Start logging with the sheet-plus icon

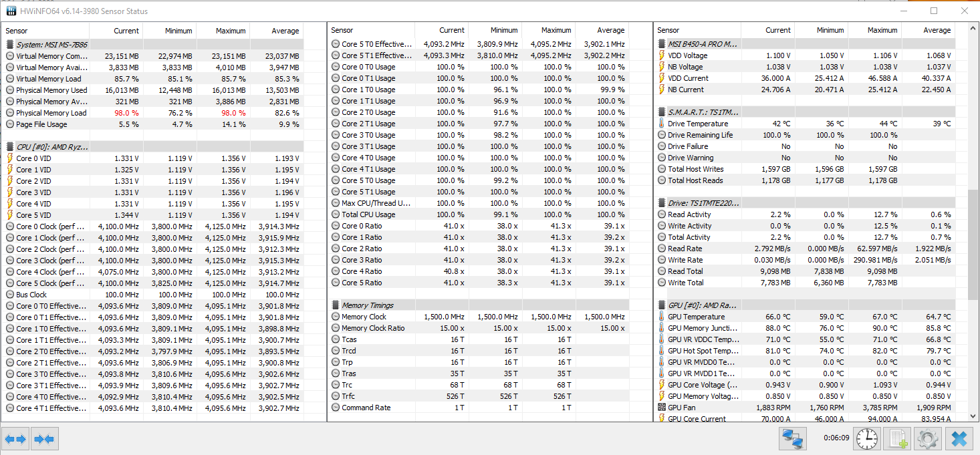click(897, 439)
